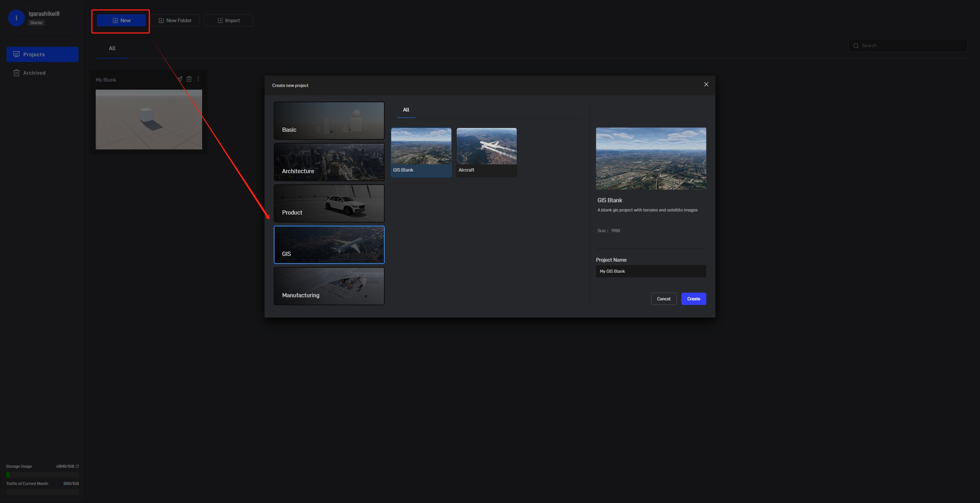The image size is (980, 503).
Task: Click the igarashikei8 username text
Action: 44,14
